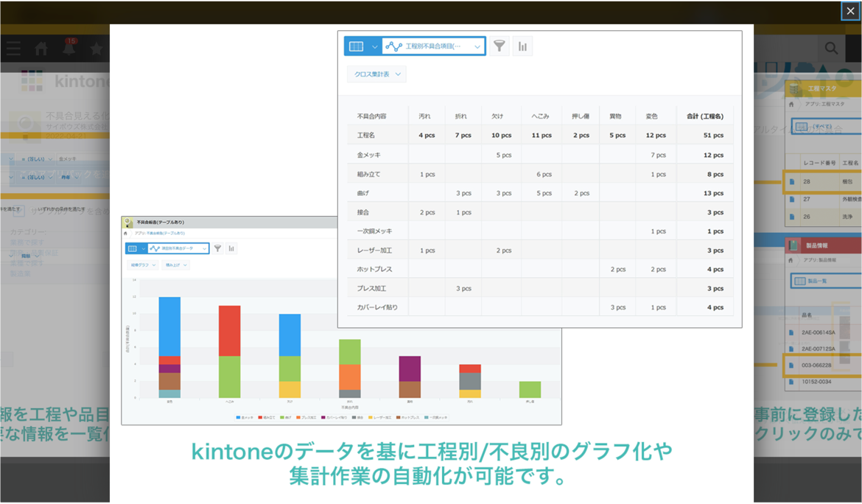This screenshot has width=862, height=504.
Task: Open 003-066228 record document icon
Action: (791, 365)
